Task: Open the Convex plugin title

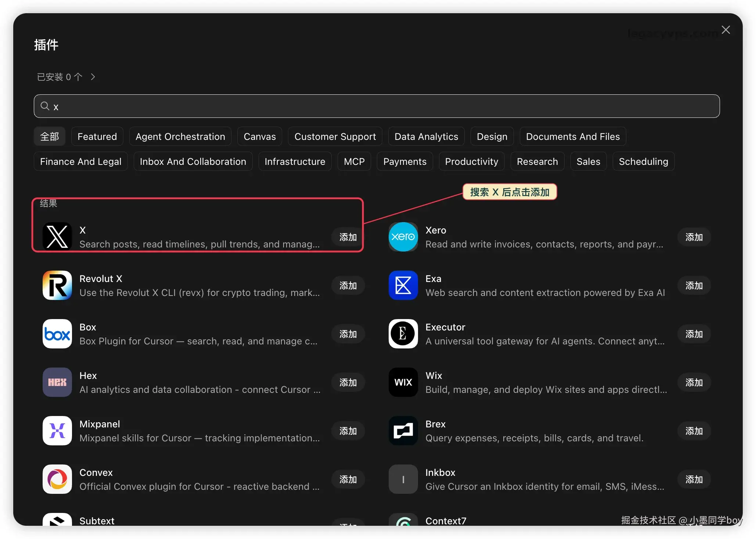Action: 96,473
